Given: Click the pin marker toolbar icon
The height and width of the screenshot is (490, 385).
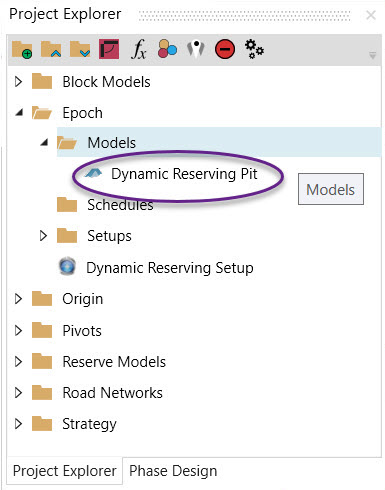Looking at the screenshot, I should coord(196,49).
